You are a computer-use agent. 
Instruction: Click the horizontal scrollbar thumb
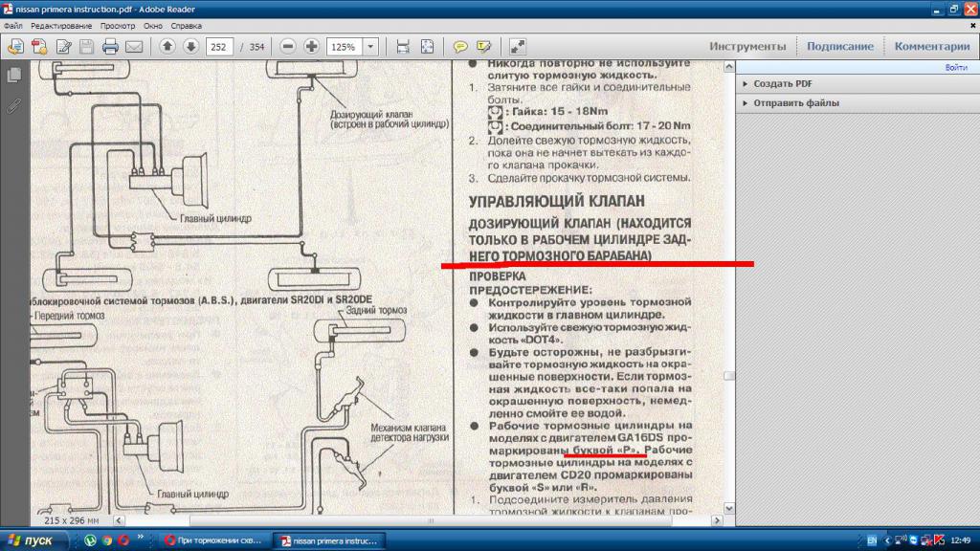[431, 519]
